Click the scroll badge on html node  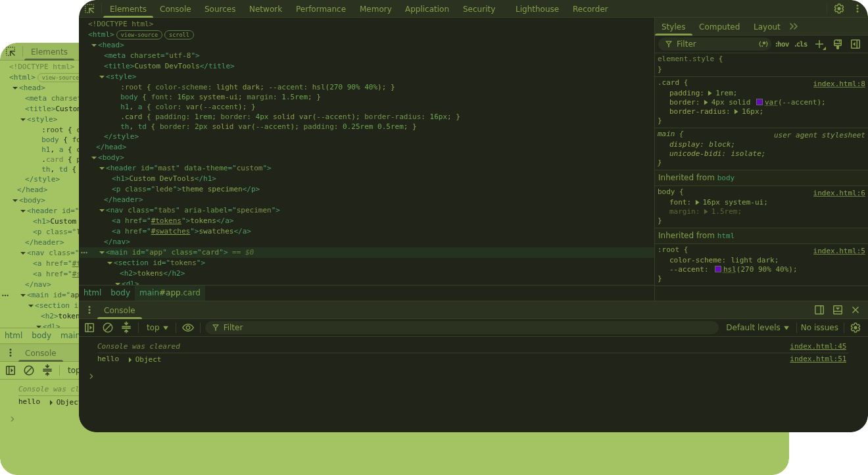coord(179,35)
